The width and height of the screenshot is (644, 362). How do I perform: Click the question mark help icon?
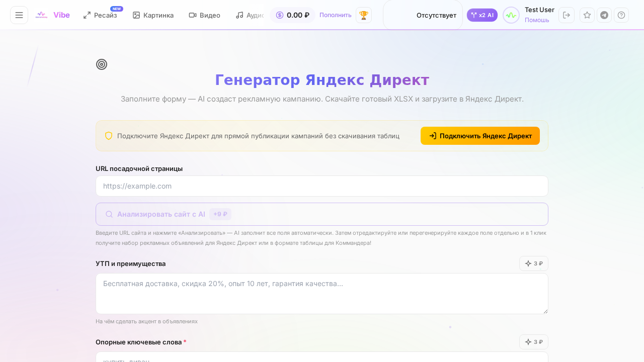click(x=621, y=15)
